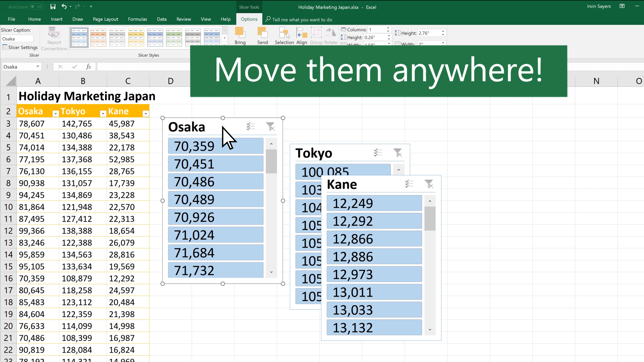Switch to the Formulas tab
Viewport: 644px width, 362px height.
138,19
